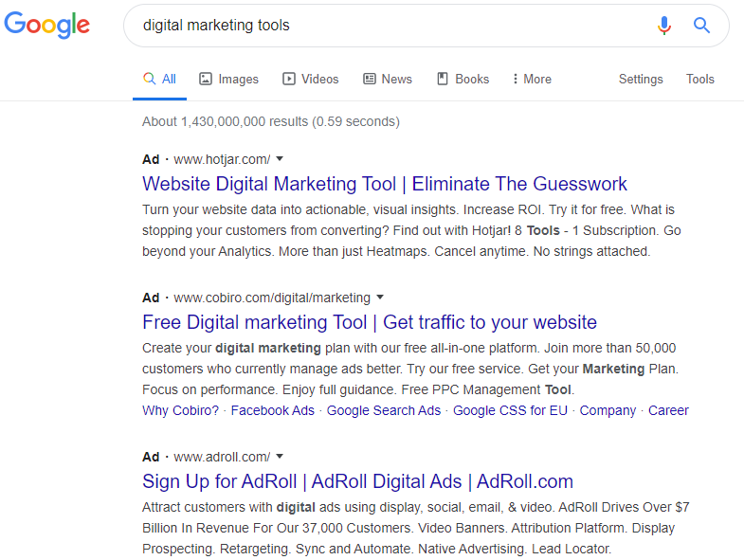Open the Website Digital Marketing Tool result

point(385,184)
